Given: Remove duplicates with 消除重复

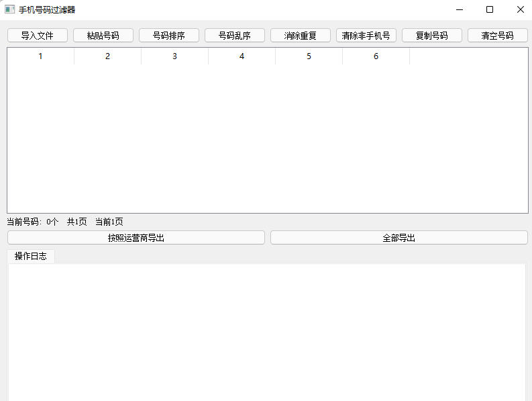Looking at the screenshot, I should click(301, 36).
